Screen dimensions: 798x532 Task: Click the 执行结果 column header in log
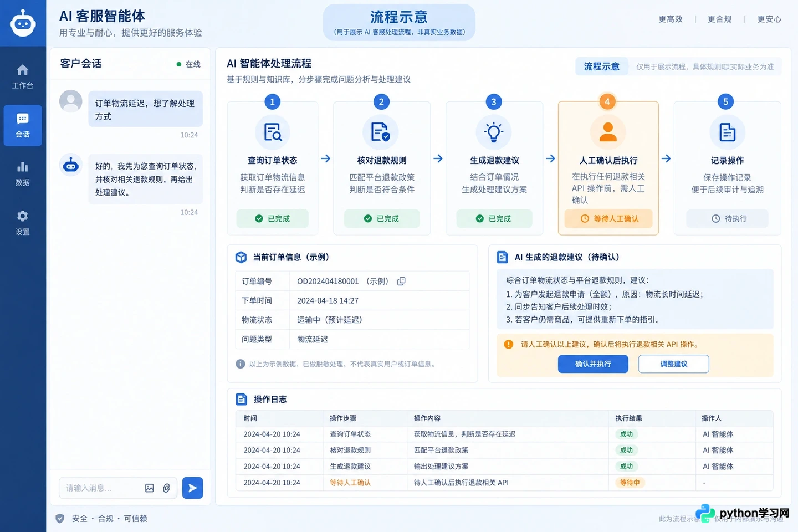[x=629, y=418]
